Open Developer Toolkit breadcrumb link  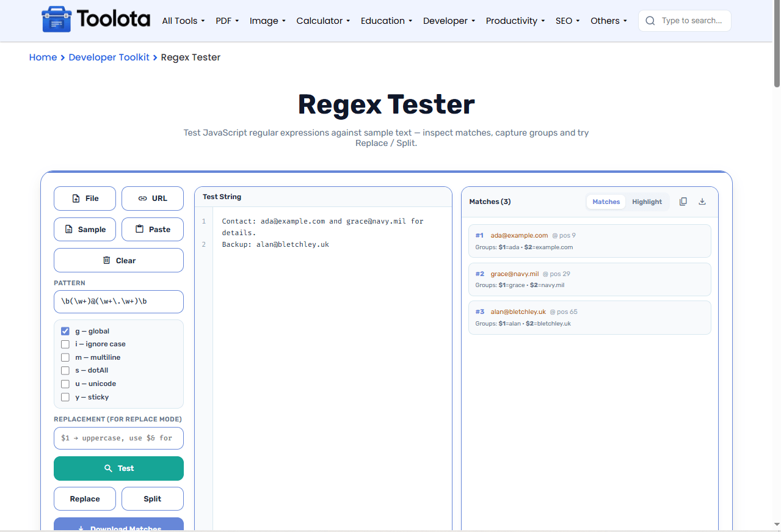coord(109,57)
